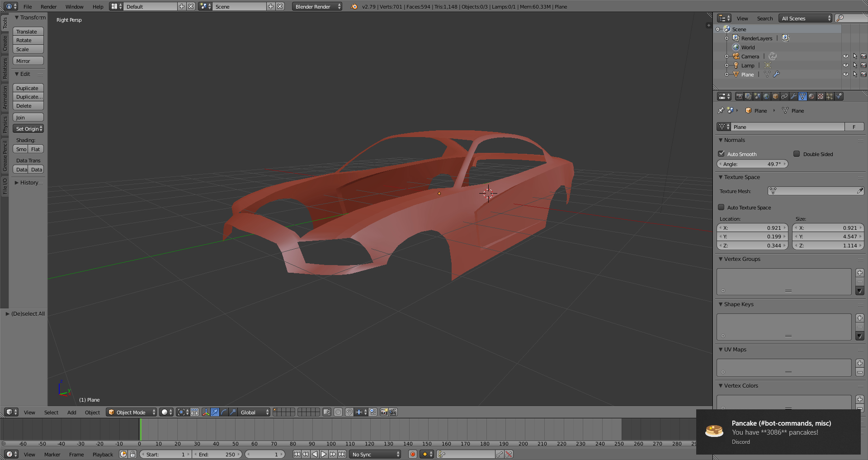Toggle the Lamp eye visibility icon

pos(845,65)
